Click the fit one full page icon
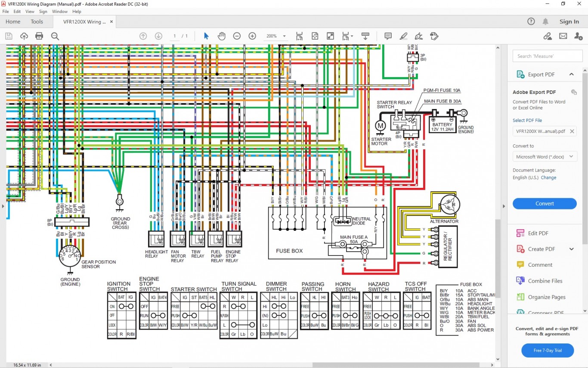588x368 pixels. click(315, 36)
